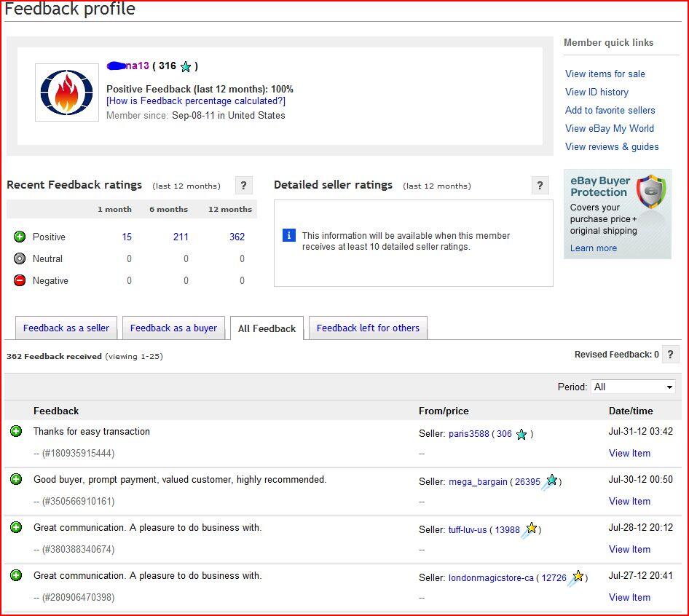Viewport: 689px width, 616px height.
Task: Click positive icon for 'Good buyer, prompt payment'
Action: [16, 479]
